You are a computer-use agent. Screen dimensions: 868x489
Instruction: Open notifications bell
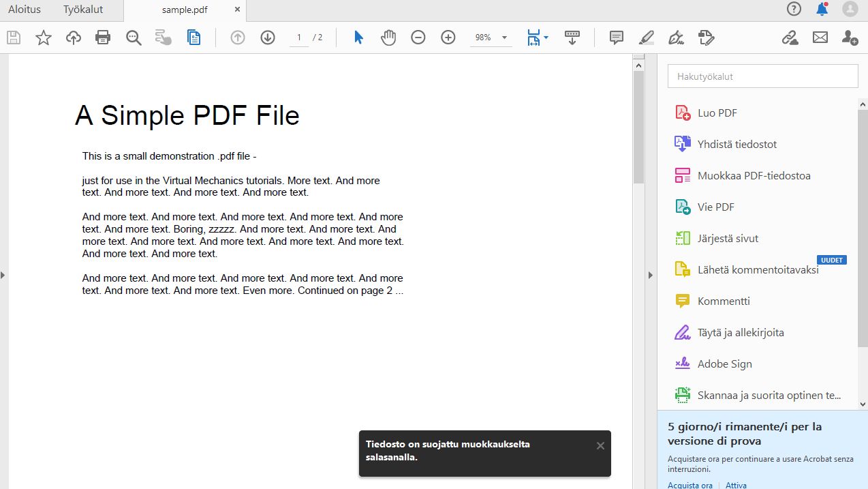(822, 9)
